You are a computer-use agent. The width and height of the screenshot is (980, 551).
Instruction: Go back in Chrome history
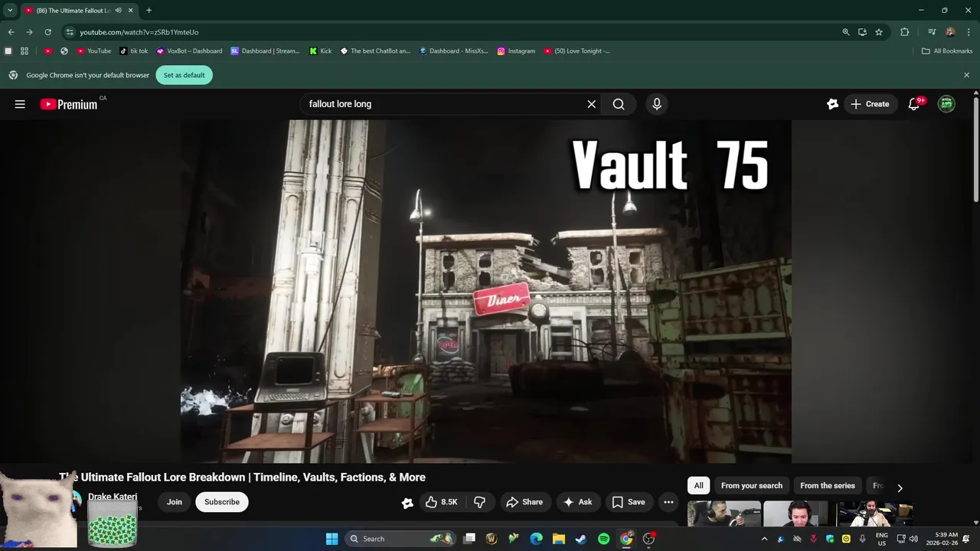click(x=11, y=32)
